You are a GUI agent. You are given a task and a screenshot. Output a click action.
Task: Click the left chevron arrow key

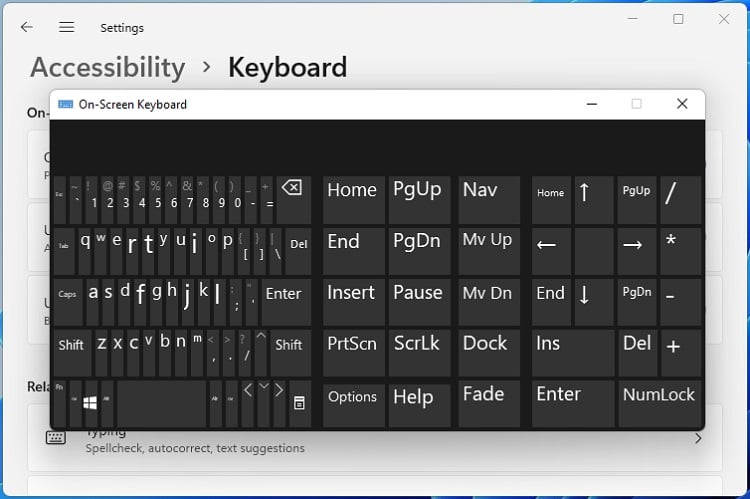pyautogui.click(x=248, y=403)
